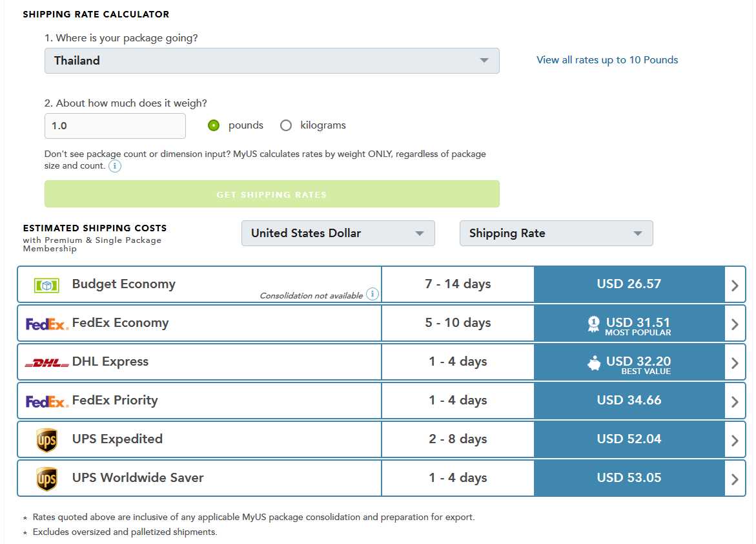Click the package weight input field

click(x=115, y=126)
